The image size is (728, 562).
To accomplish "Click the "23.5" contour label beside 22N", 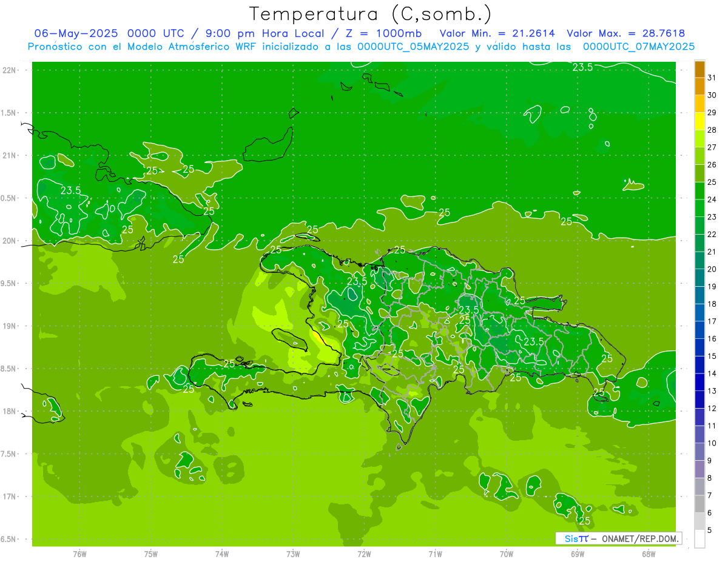I will pyautogui.click(x=582, y=67).
